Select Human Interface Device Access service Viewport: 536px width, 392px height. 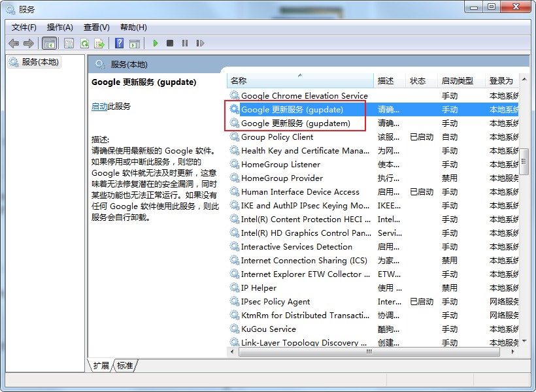pos(373,191)
